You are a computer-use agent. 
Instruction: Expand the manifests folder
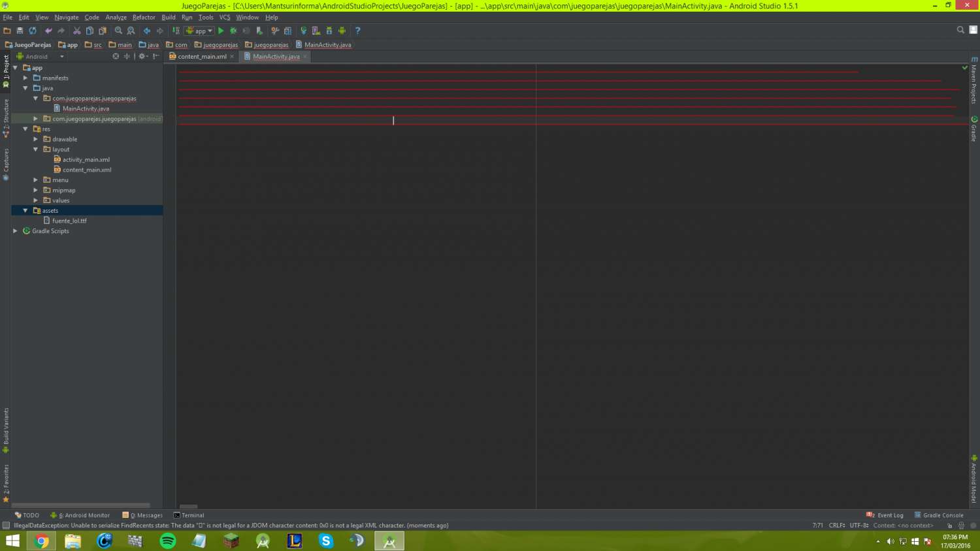click(x=25, y=78)
